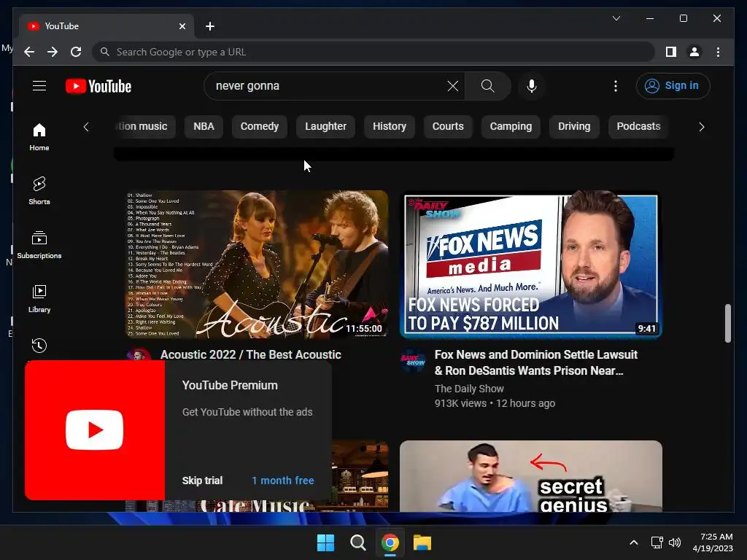The height and width of the screenshot is (560, 747).
Task: Open the tab search chevron
Action: (616, 18)
